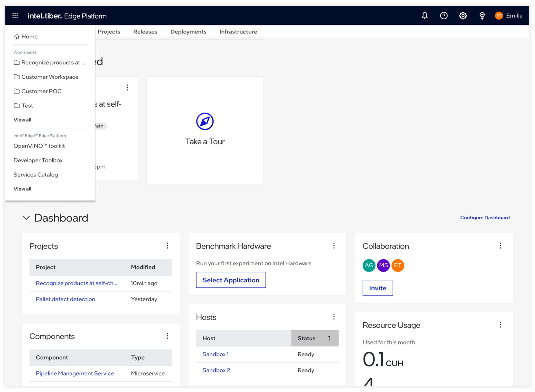Screen dimensions: 535x392
Task: Open Pipeline Management Service component
Action: [75, 374]
